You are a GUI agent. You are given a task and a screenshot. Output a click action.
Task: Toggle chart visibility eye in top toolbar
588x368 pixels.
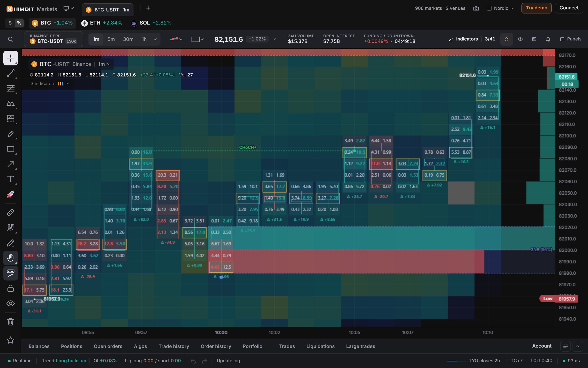(520, 39)
